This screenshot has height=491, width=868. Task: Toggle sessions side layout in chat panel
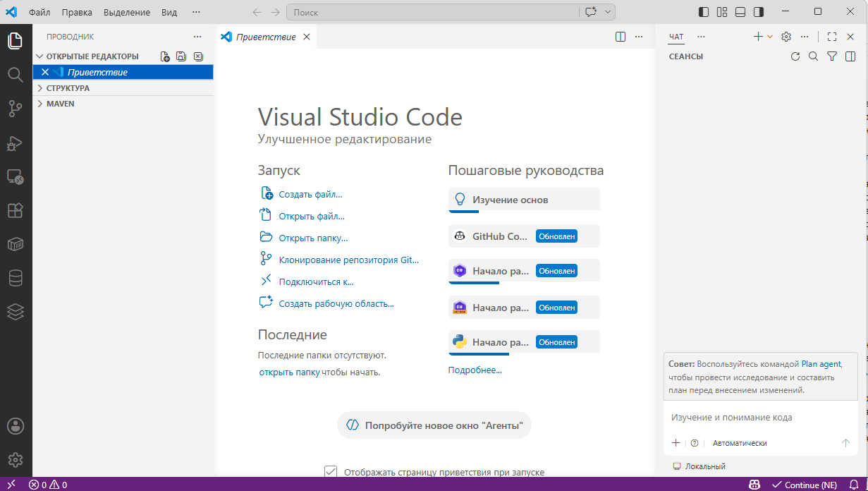[850, 56]
